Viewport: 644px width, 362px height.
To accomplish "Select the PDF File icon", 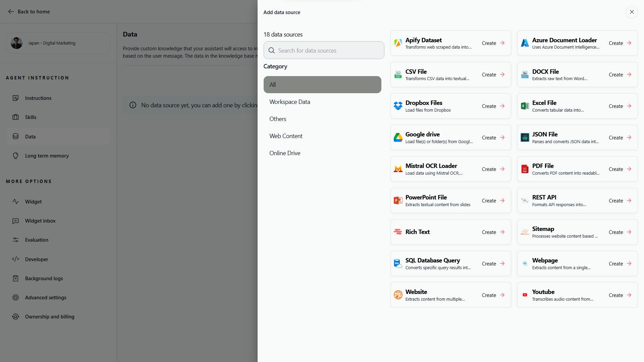I will click(x=525, y=169).
